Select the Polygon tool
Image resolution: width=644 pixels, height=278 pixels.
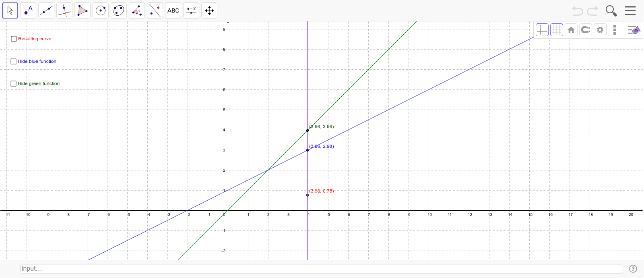pos(83,10)
